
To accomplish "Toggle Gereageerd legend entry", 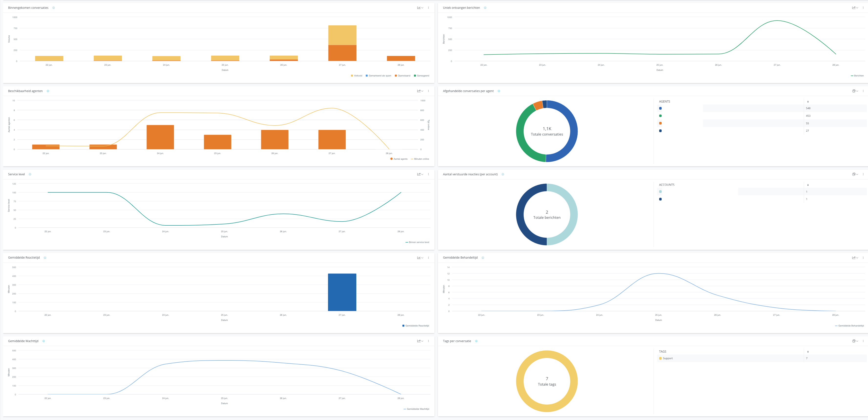I will click(x=422, y=76).
